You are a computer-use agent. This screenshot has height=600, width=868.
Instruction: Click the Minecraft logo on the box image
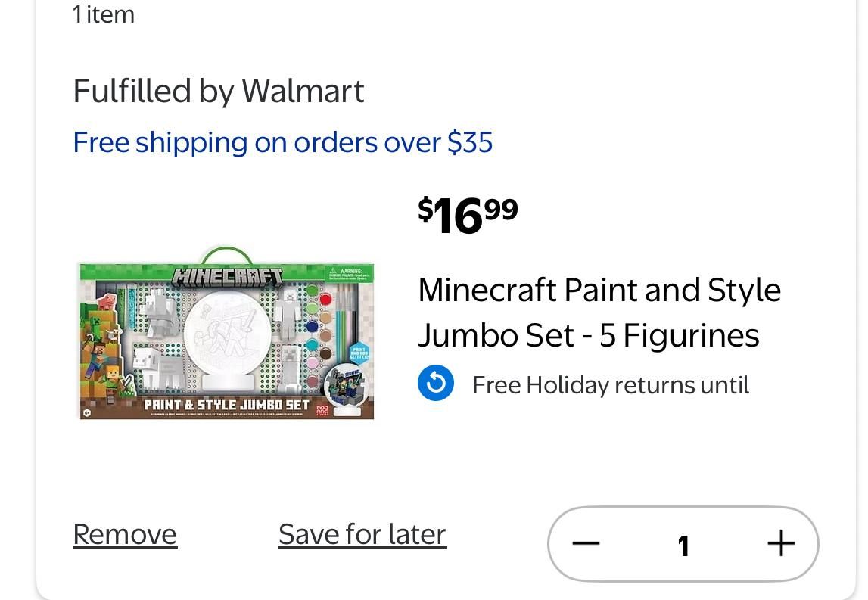click(227, 277)
